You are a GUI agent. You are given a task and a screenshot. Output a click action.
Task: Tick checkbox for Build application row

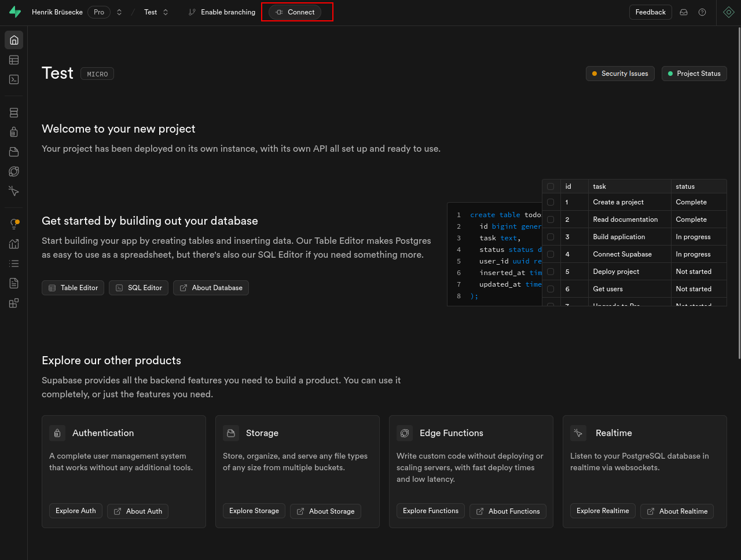(x=551, y=237)
